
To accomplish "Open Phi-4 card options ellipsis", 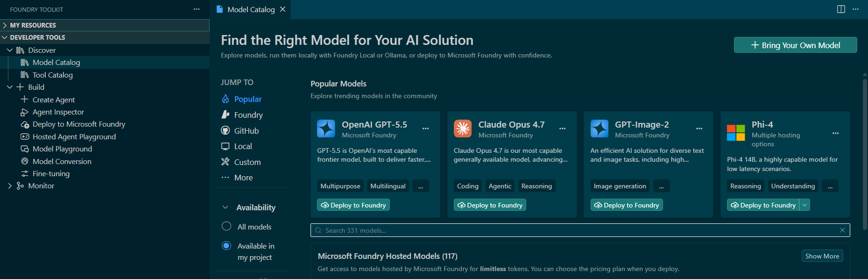I will pyautogui.click(x=836, y=133).
